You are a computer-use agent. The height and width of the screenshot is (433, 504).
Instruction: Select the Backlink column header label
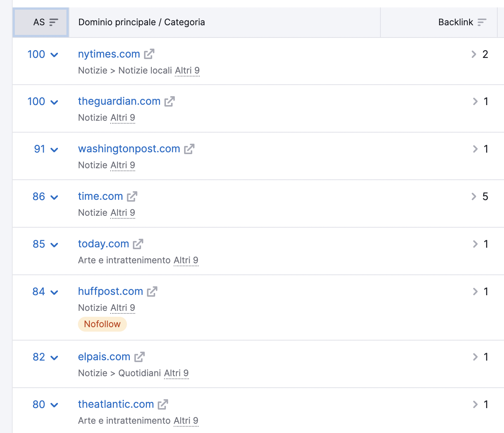tap(456, 22)
